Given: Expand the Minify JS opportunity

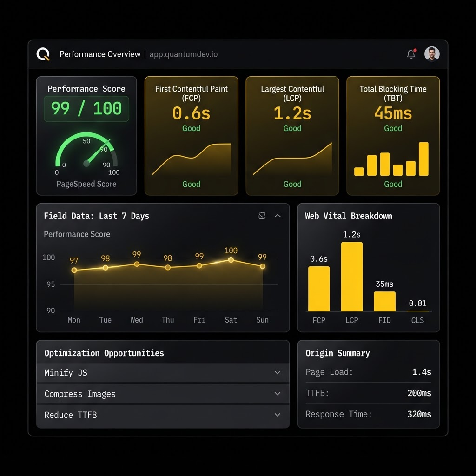Looking at the screenshot, I should pyautogui.click(x=277, y=372).
